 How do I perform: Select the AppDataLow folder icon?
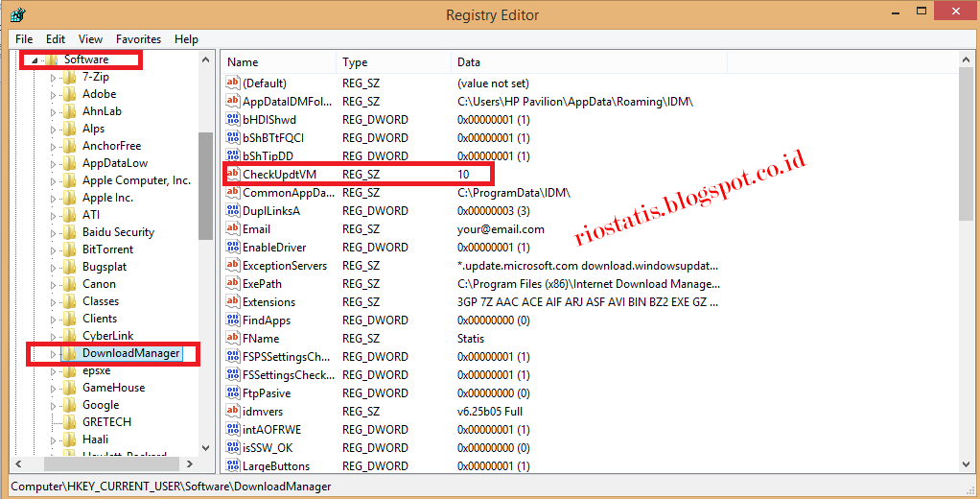coord(70,163)
